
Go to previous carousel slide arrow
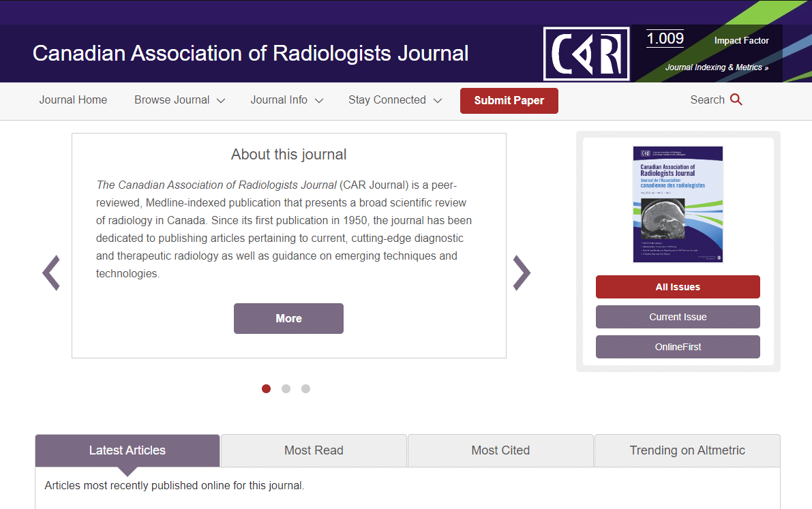(x=51, y=273)
